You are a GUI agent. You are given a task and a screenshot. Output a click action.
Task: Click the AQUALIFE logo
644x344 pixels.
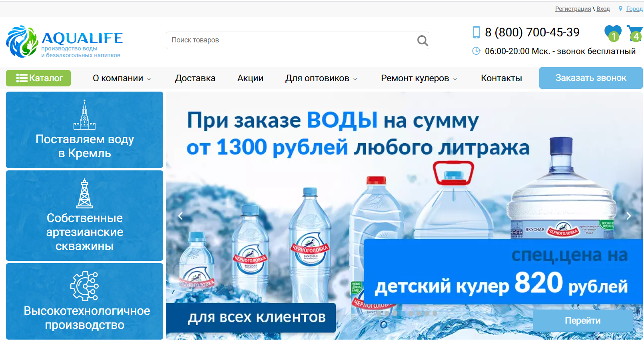coord(64,42)
